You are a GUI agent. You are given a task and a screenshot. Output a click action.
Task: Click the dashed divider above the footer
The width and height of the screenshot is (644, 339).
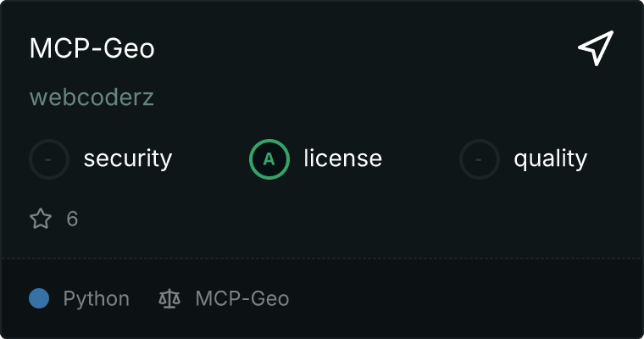click(322, 258)
